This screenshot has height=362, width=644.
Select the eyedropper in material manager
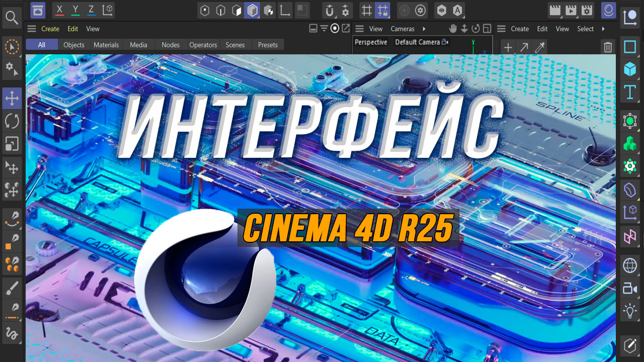click(540, 47)
